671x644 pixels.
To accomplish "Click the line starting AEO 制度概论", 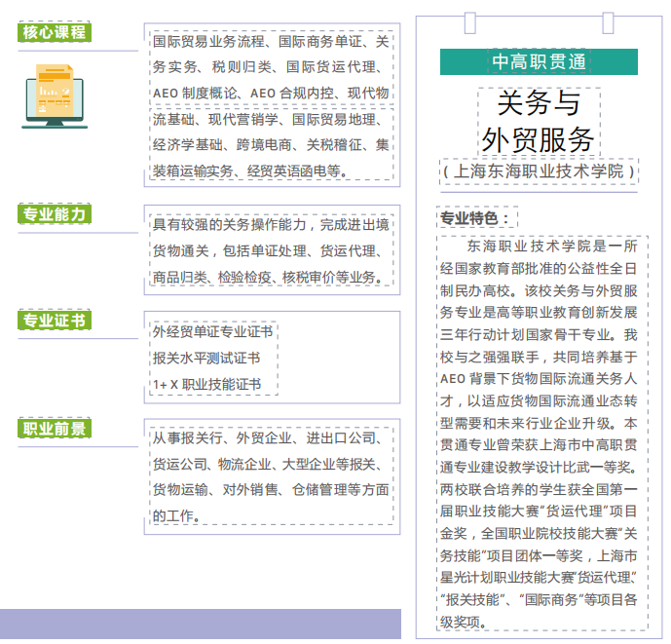I will point(271,93).
